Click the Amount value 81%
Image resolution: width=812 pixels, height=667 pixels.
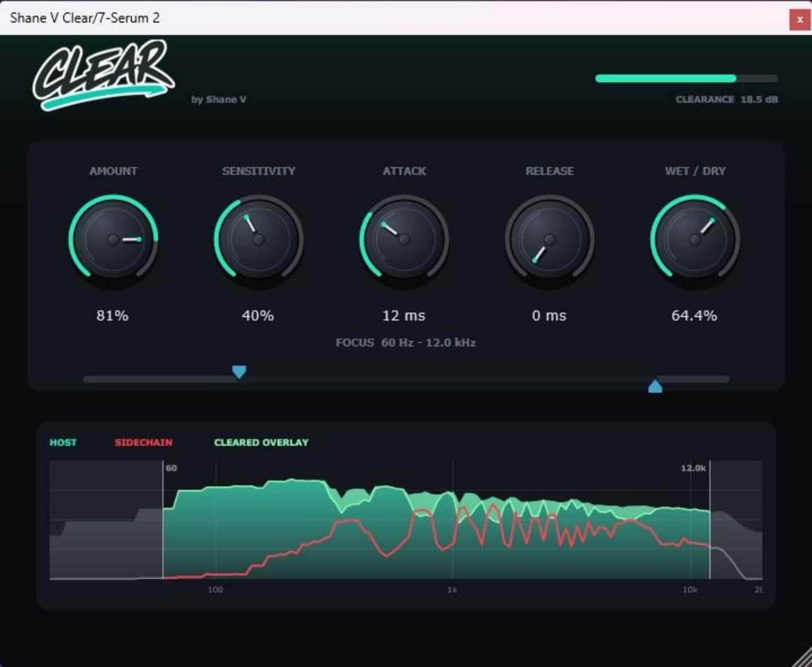pos(112,316)
